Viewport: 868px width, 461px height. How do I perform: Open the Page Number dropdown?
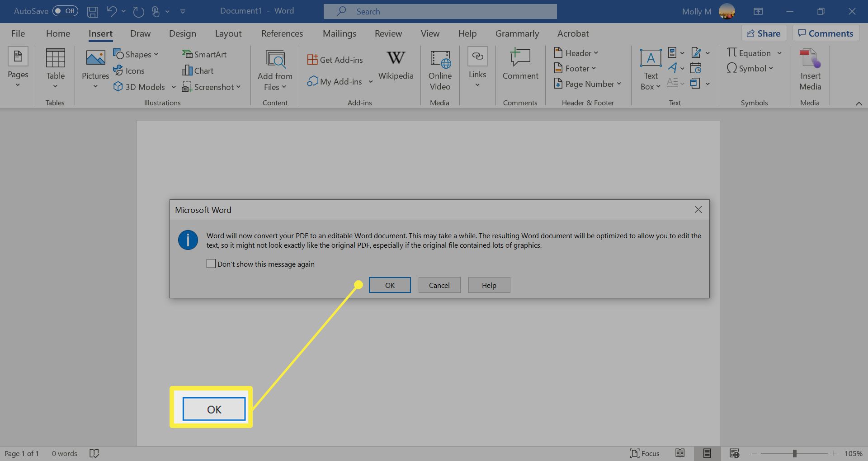coord(587,84)
